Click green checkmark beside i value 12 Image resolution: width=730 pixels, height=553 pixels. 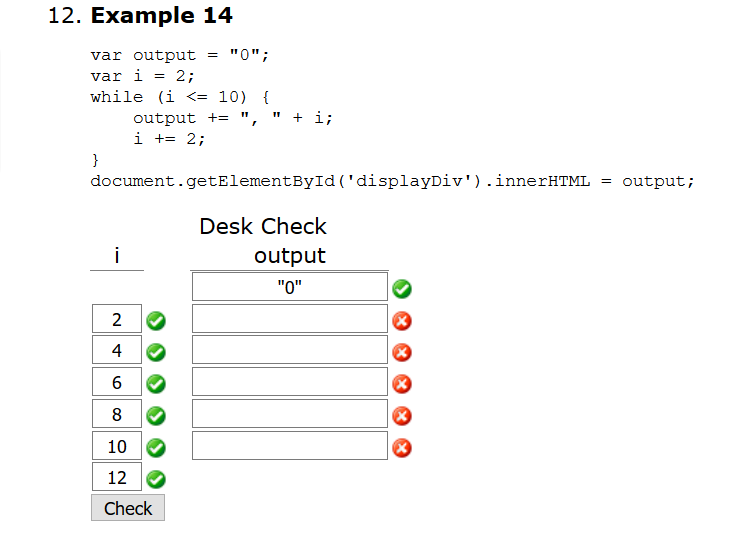tap(156, 479)
